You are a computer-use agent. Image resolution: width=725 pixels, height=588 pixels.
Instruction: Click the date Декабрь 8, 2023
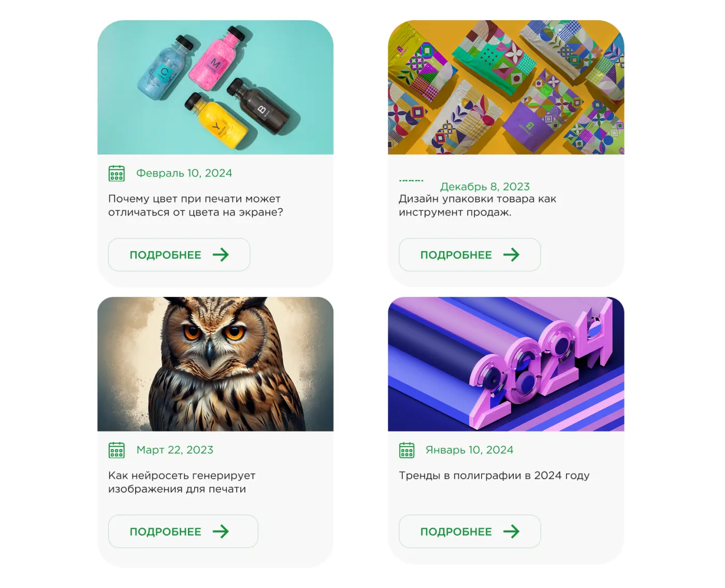pyautogui.click(x=485, y=187)
